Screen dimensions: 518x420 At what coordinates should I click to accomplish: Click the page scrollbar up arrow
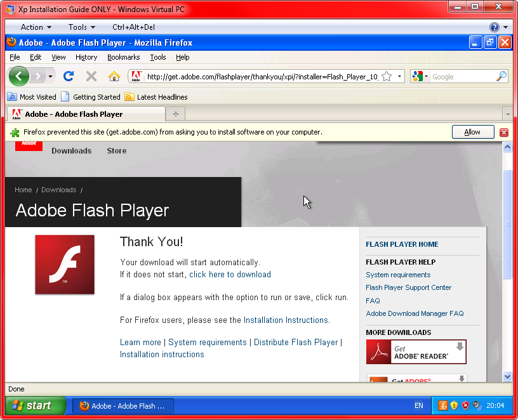pyautogui.click(x=507, y=147)
